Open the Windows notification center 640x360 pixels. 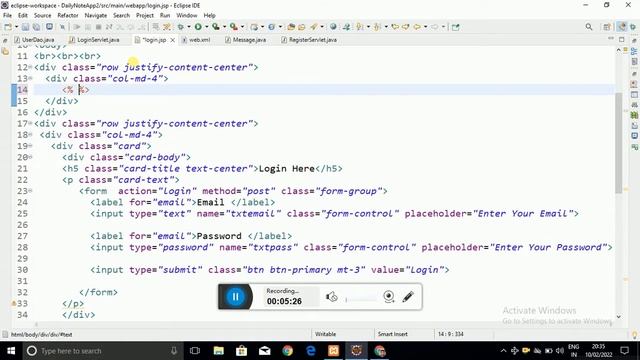click(624, 351)
